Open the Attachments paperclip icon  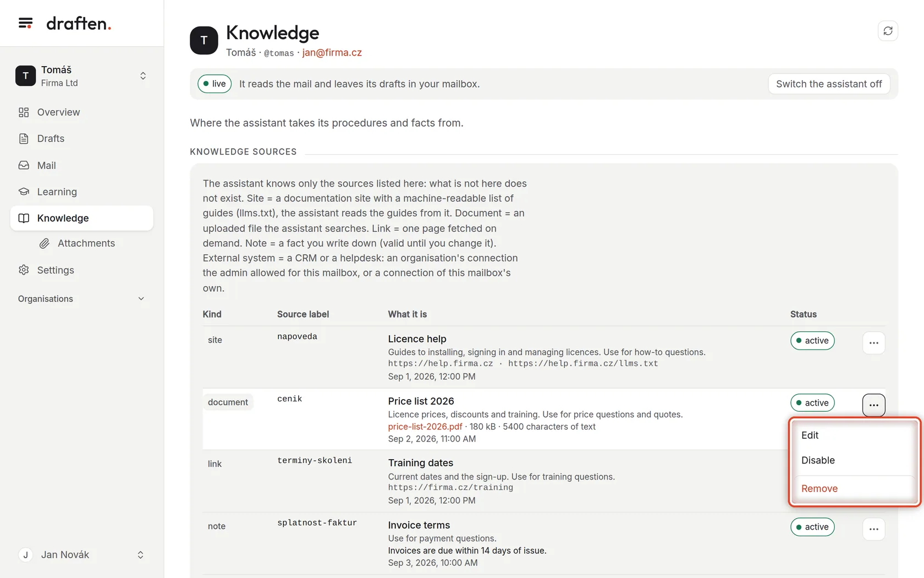(45, 243)
